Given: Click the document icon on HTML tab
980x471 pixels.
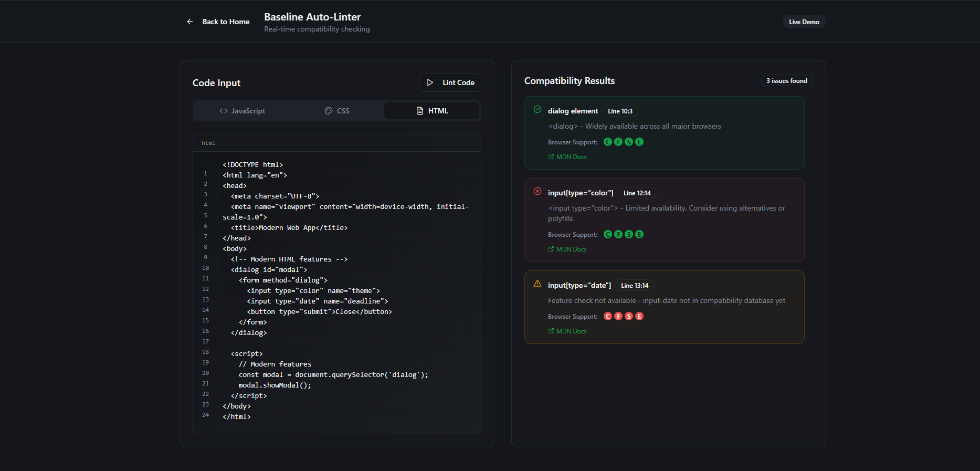Looking at the screenshot, I should tap(420, 111).
